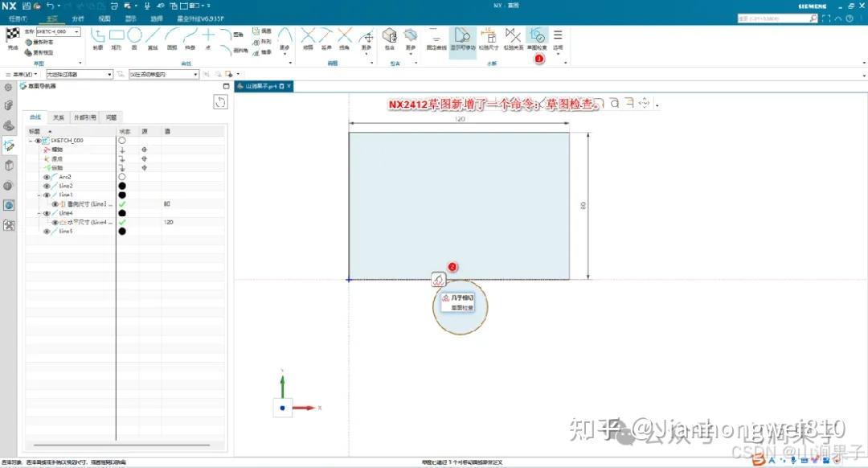Open the Sketch Navigator refresh button
Image resolution: width=868 pixels, height=468 pixels.
pyautogui.click(x=220, y=102)
